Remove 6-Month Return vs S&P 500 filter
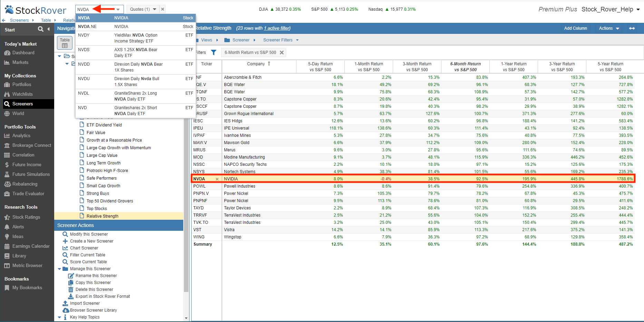This screenshot has width=644, height=322. 282,53
